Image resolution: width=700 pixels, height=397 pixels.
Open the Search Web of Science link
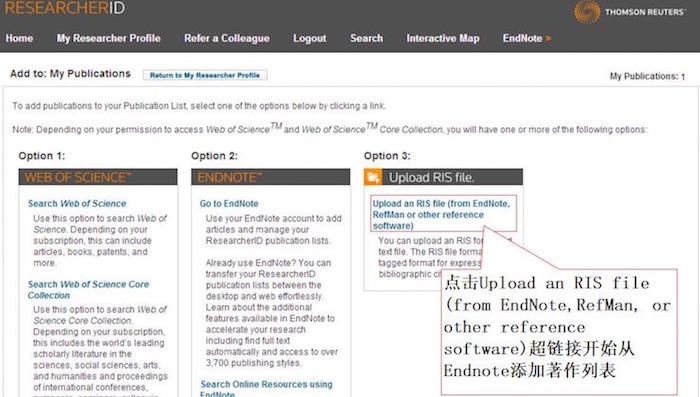pyautogui.click(x=77, y=204)
